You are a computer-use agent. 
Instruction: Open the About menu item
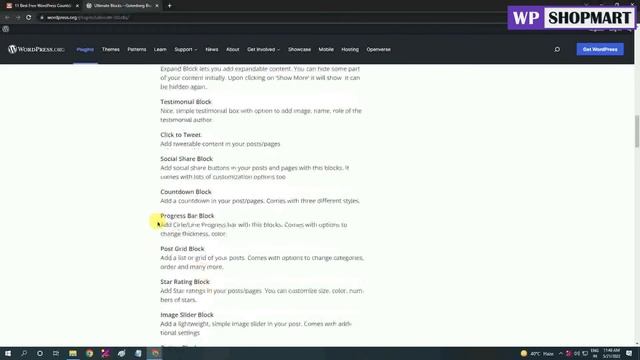pos(233,49)
